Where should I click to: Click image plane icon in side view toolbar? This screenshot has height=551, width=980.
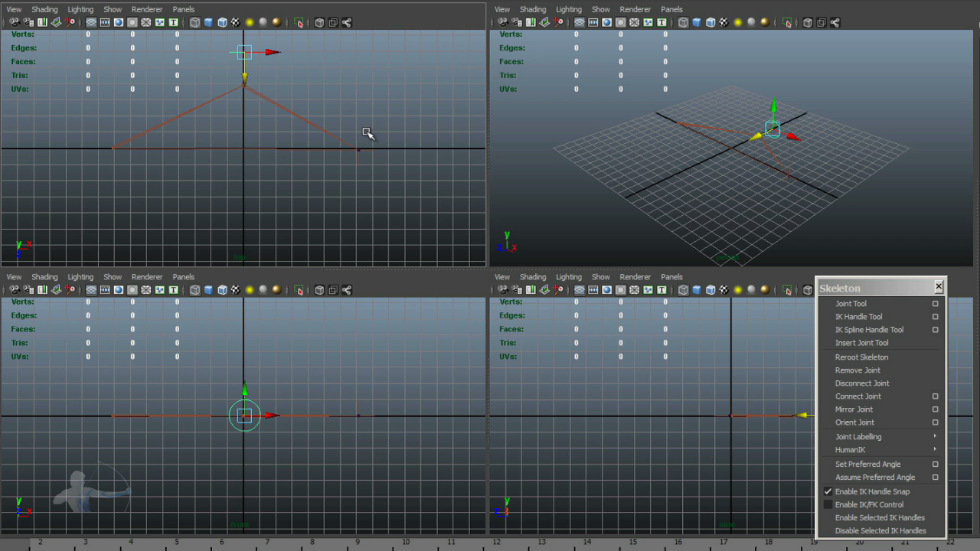tap(544, 290)
